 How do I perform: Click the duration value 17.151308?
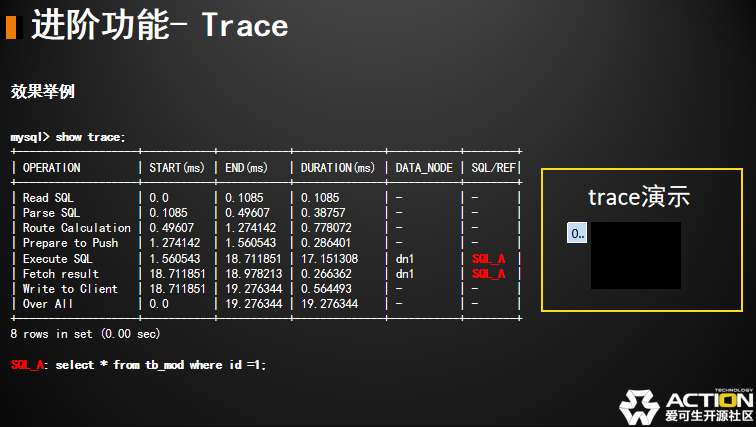329,259
